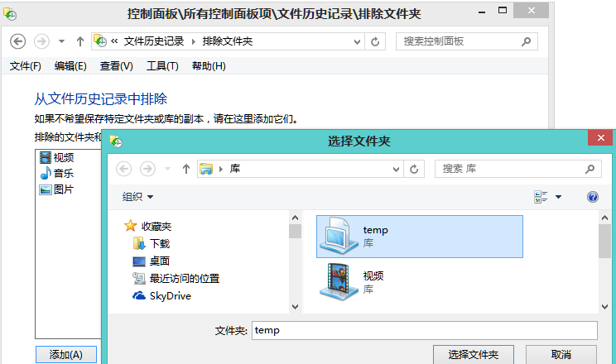Expand dialog address bar history dropdown

tap(396, 170)
